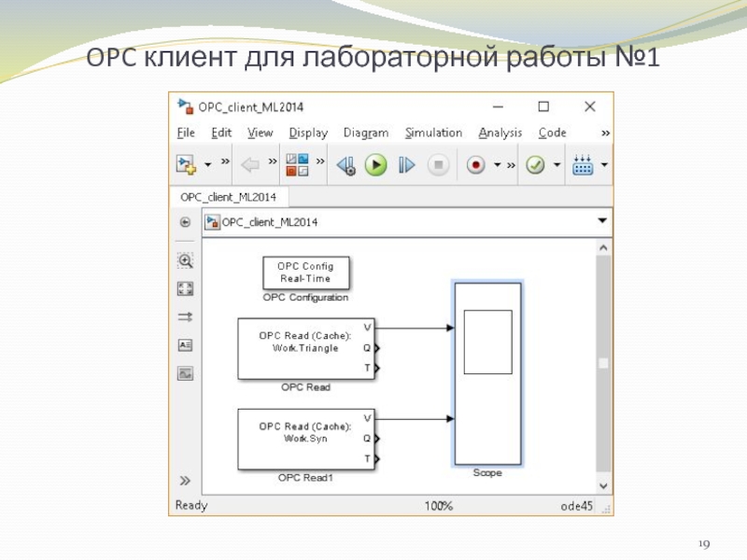Click the Stop simulation button
This screenshot has height=560, width=747.
tap(437, 165)
